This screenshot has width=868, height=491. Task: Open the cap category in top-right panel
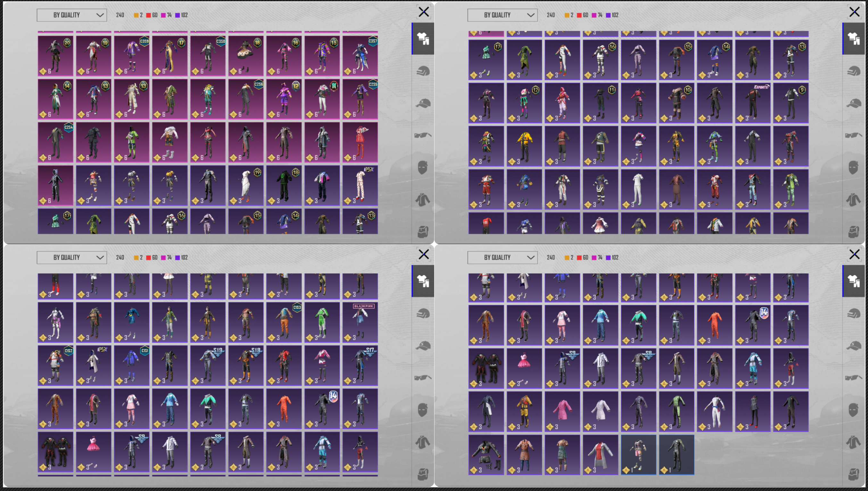(x=854, y=103)
